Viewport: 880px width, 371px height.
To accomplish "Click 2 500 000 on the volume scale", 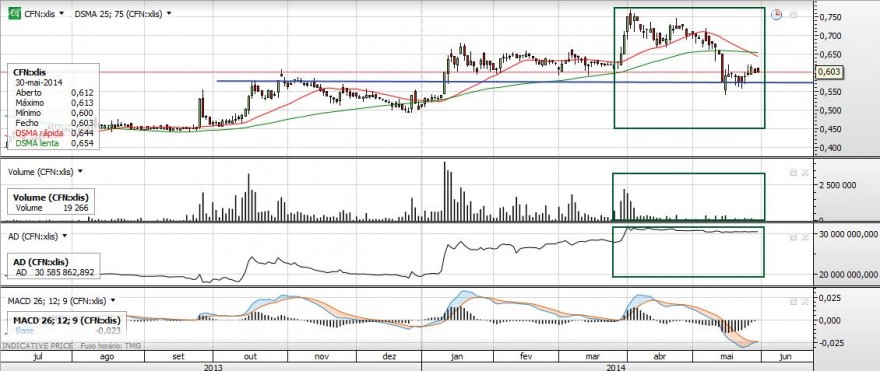I will [837, 184].
